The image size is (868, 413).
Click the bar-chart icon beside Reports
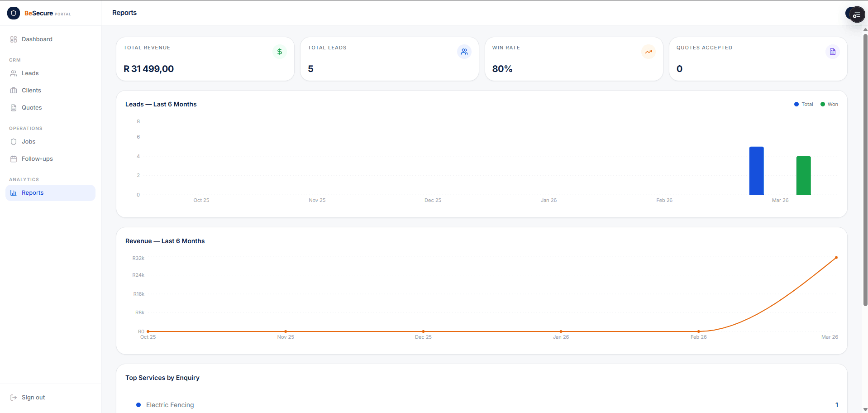[14, 192]
